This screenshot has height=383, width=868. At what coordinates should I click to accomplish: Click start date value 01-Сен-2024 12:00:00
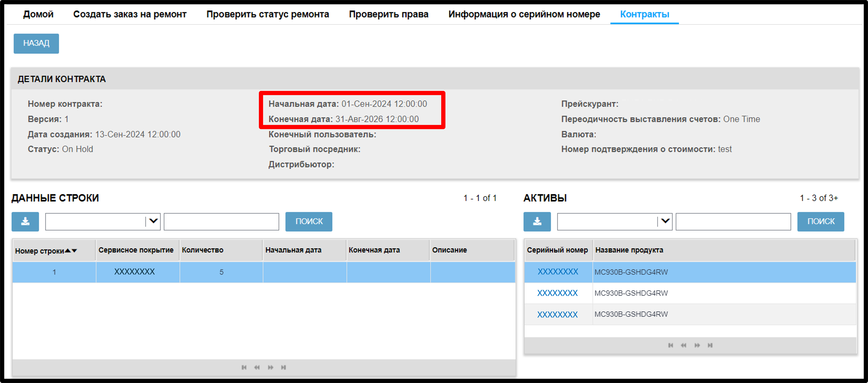click(x=384, y=104)
